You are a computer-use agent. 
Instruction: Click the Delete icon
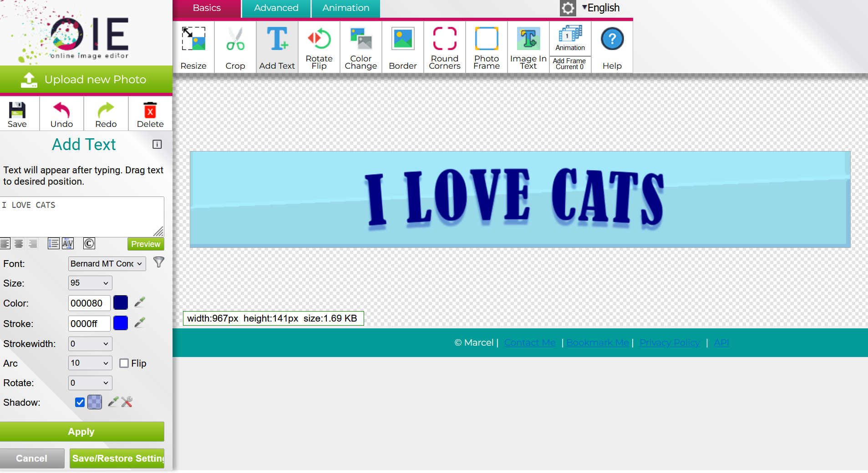coord(150,114)
